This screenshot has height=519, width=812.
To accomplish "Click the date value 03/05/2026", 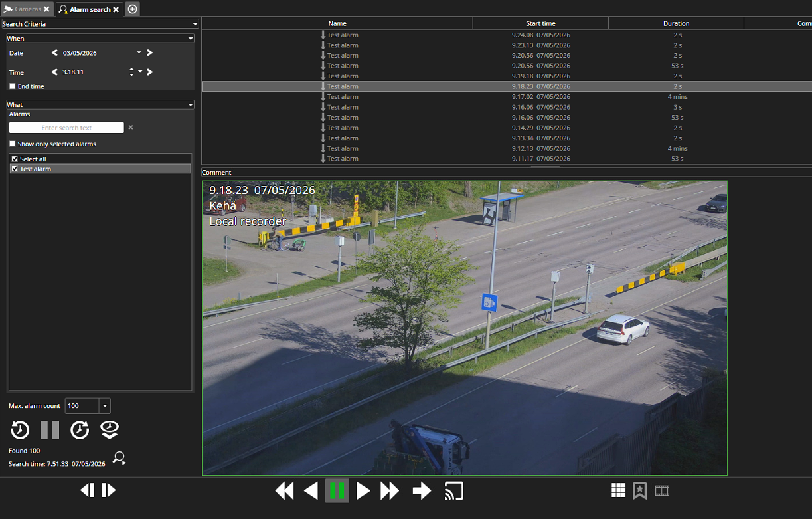I will tap(80, 53).
